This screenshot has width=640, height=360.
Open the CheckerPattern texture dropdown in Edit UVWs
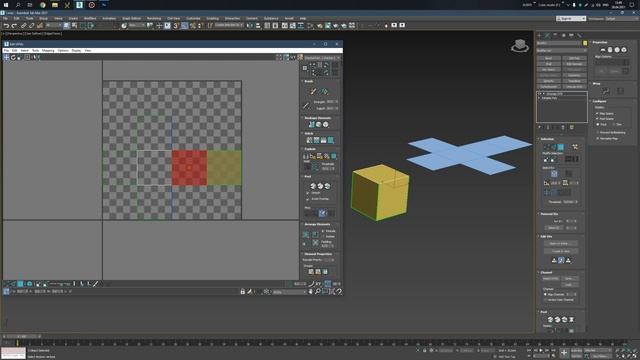[322, 58]
